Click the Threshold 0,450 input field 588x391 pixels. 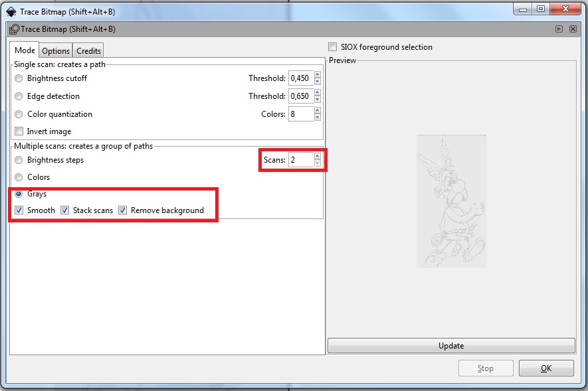coord(301,78)
